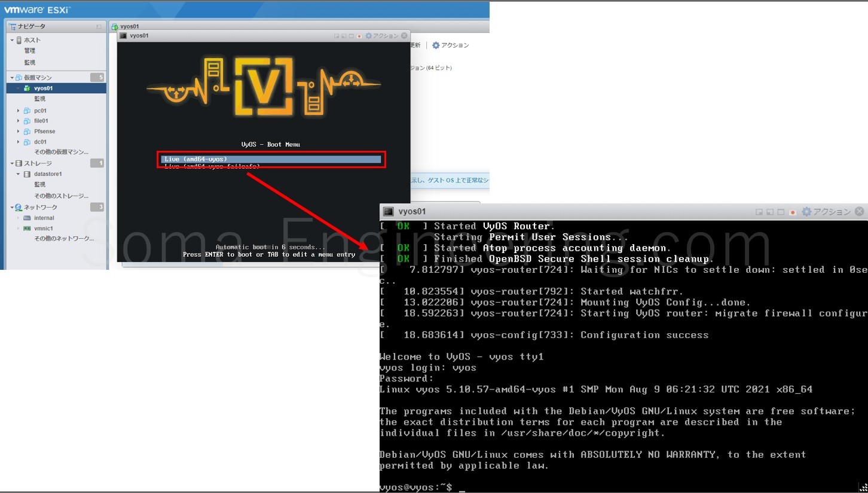Click first window-size icon in boot menu console
This screenshot has height=493, width=868.
(337, 36)
